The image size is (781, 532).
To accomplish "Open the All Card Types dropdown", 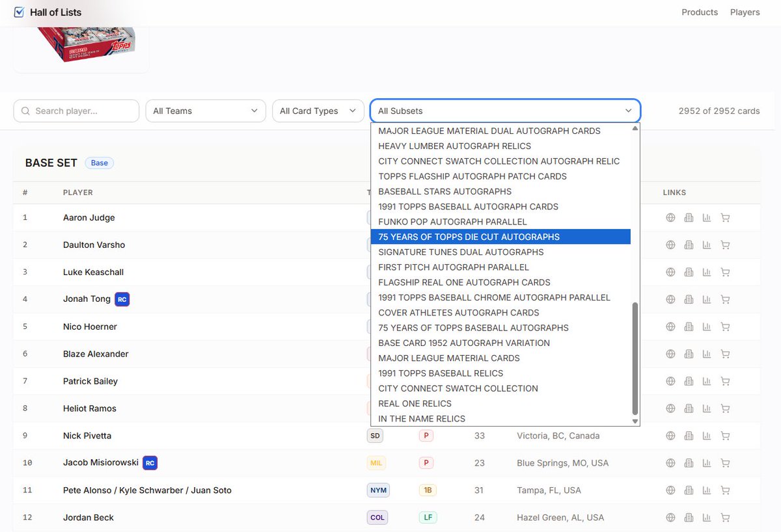I will coord(318,111).
